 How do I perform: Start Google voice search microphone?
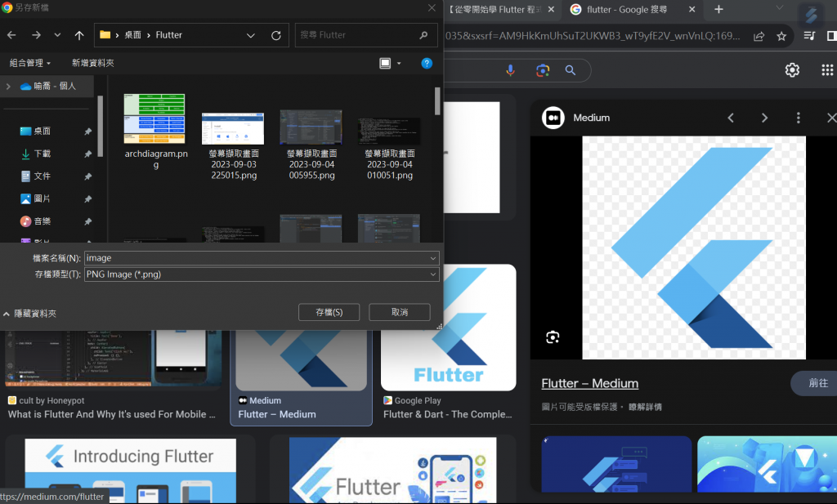(510, 70)
